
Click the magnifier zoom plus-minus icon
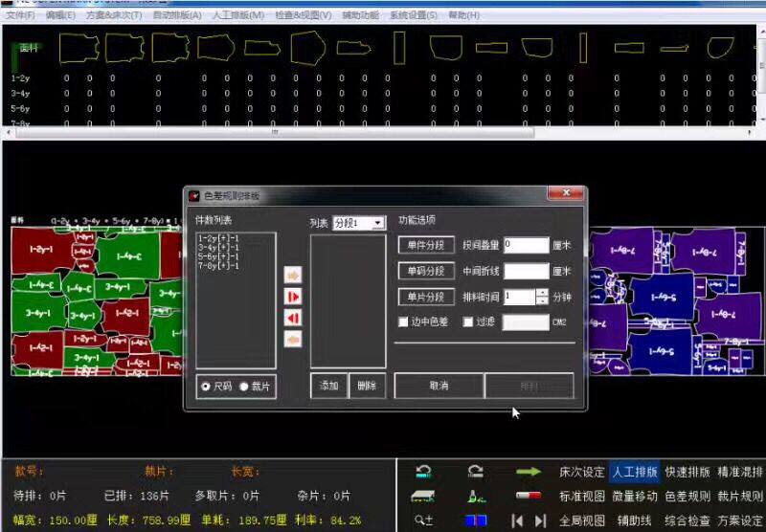coord(423,521)
